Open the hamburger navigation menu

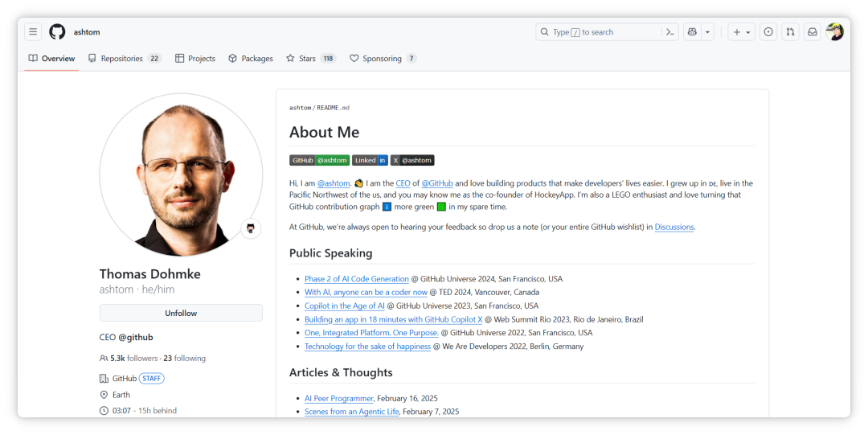click(33, 32)
